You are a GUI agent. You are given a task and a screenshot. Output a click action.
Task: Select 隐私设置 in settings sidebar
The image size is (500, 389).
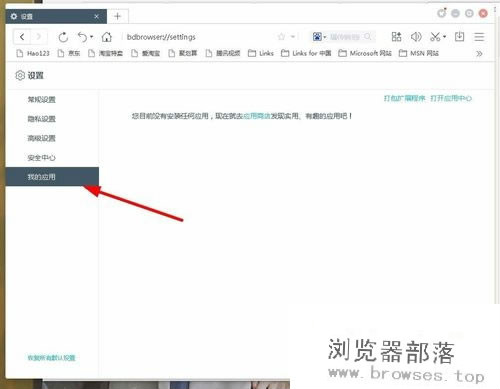coord(52,119)
